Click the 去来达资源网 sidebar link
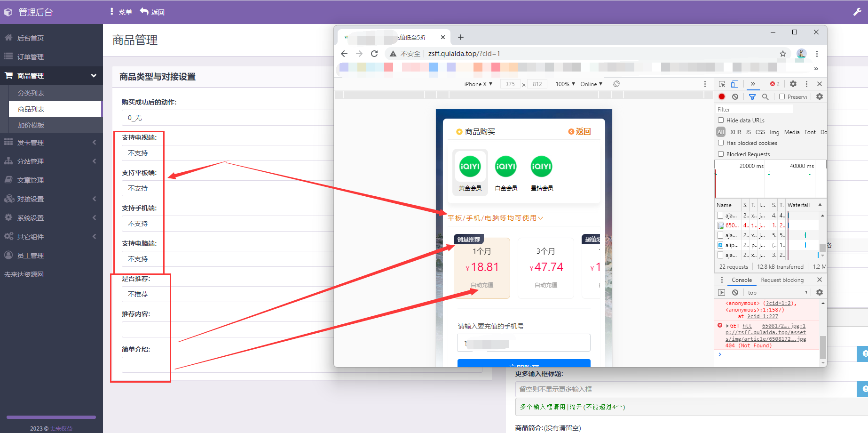868x433 pixels. [24, 274]
